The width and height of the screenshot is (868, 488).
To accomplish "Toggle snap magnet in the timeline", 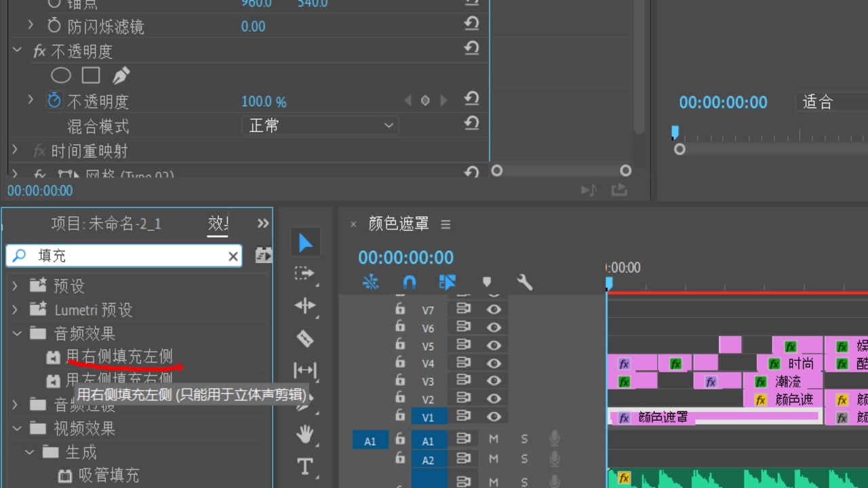I will tap(409, 282).
